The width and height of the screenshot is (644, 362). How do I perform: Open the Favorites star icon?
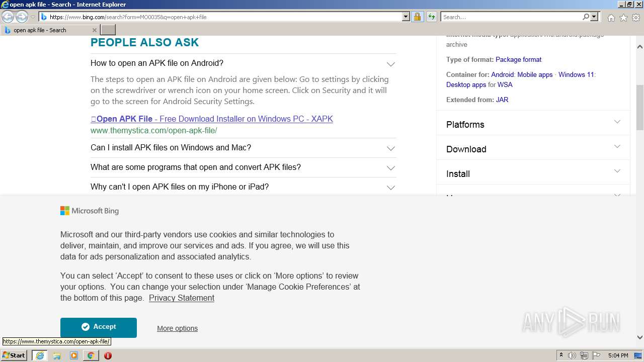pos(623,18)
